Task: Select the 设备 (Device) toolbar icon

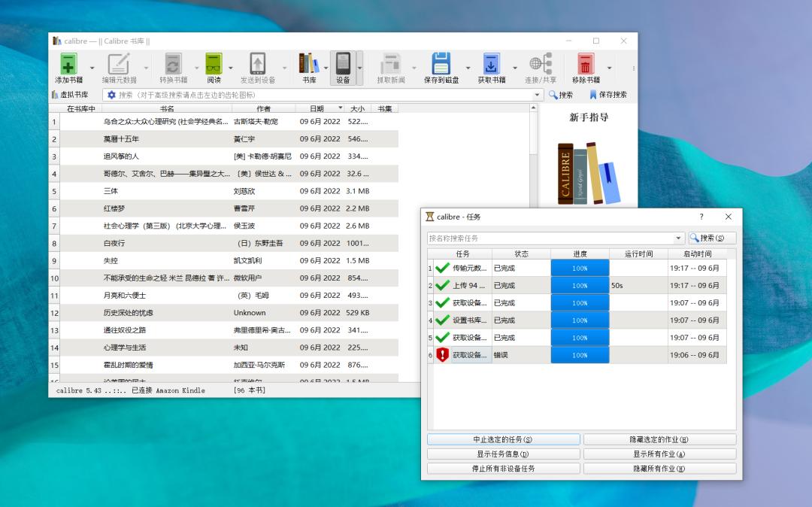Action: pyautogui.click(x=343, y=64)
